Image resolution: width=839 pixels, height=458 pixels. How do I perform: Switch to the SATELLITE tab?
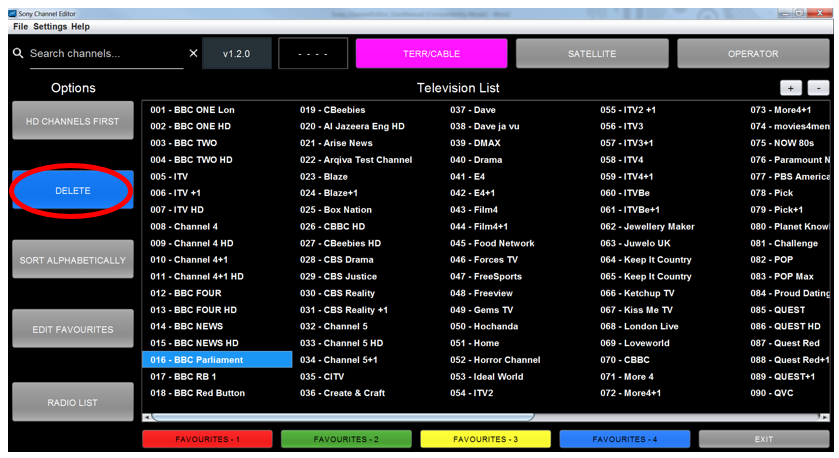[592, 54]
